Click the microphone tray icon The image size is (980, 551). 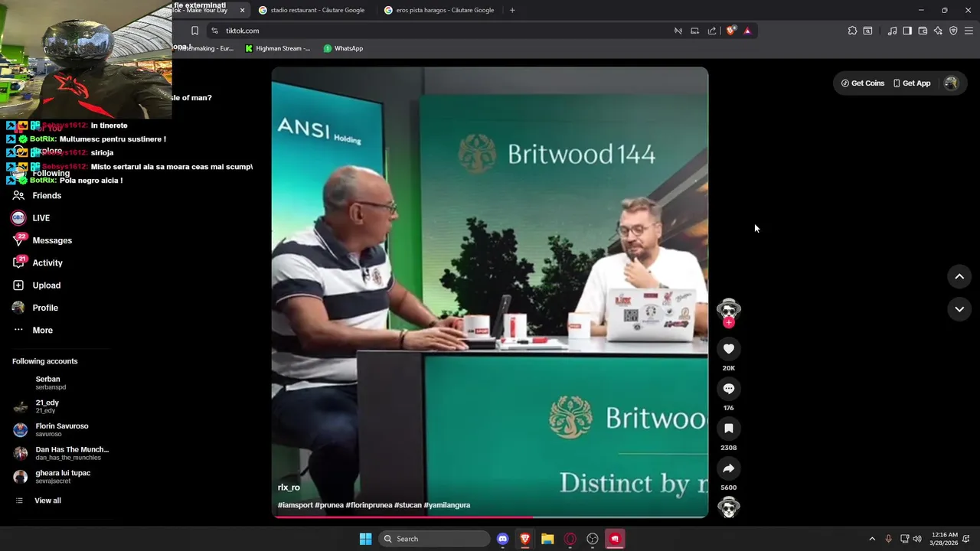tap(888, 539)
